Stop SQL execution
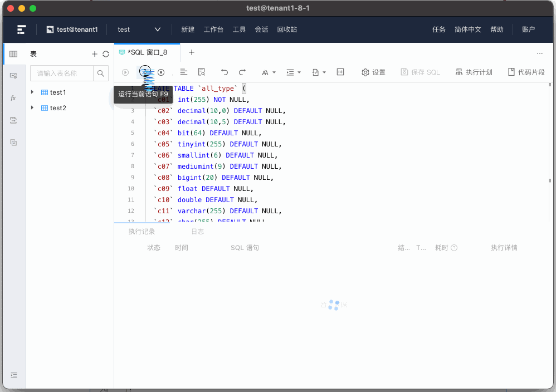This screenshot has width=556, height=392. [x=161, y=72]
